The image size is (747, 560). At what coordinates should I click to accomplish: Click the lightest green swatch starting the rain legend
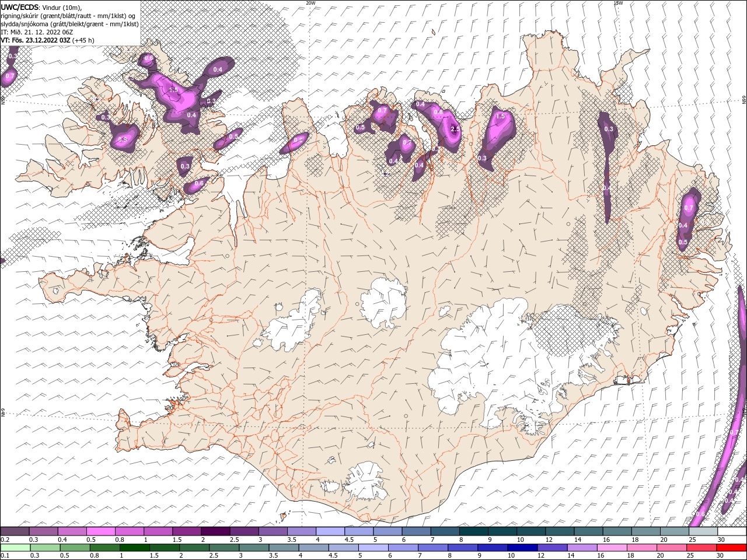click(15, 548)
